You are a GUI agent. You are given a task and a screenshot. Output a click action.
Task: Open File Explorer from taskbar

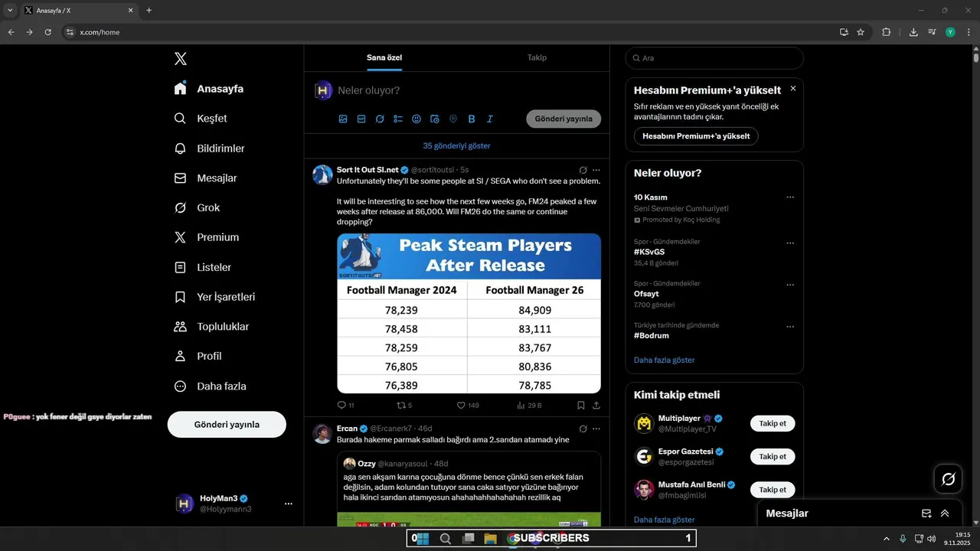(x=490, y=539)
